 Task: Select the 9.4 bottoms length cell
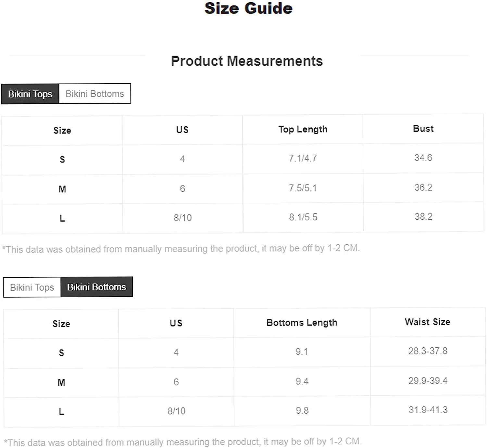(302, 381)
